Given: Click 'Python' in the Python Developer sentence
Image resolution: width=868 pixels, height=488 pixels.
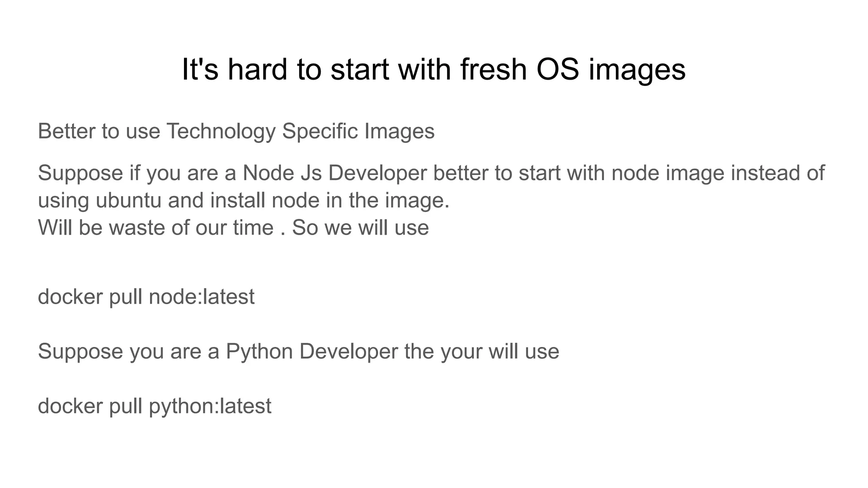Looking at the screenshot, I should (259, 352).
